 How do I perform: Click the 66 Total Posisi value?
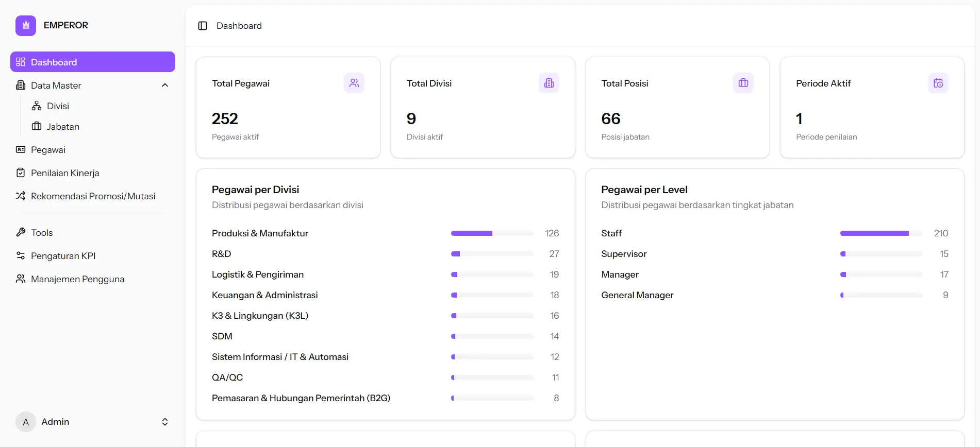(x=611, y=118)
